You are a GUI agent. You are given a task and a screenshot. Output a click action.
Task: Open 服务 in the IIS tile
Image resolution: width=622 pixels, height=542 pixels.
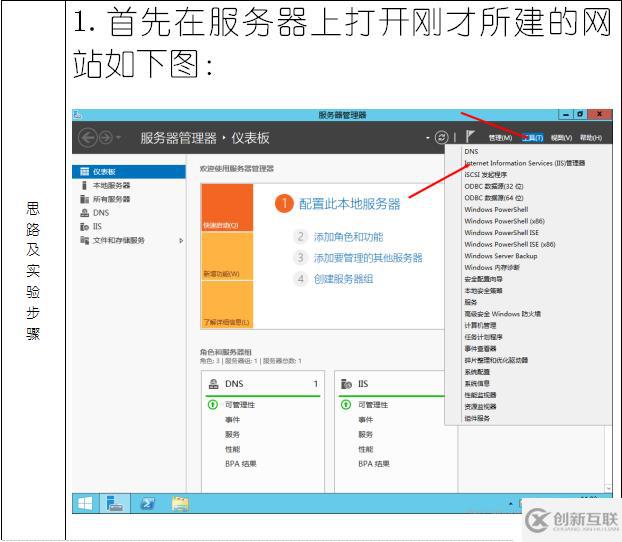click(x=365, y=434)
